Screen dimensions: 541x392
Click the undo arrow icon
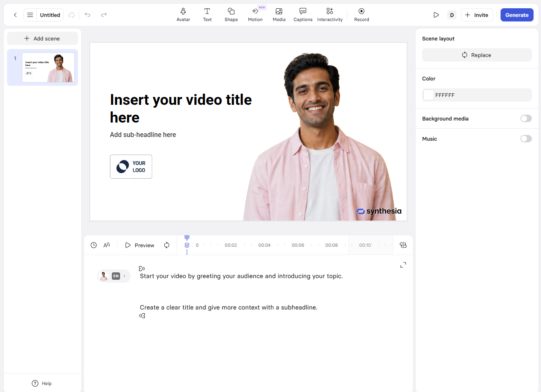point(87,15)
